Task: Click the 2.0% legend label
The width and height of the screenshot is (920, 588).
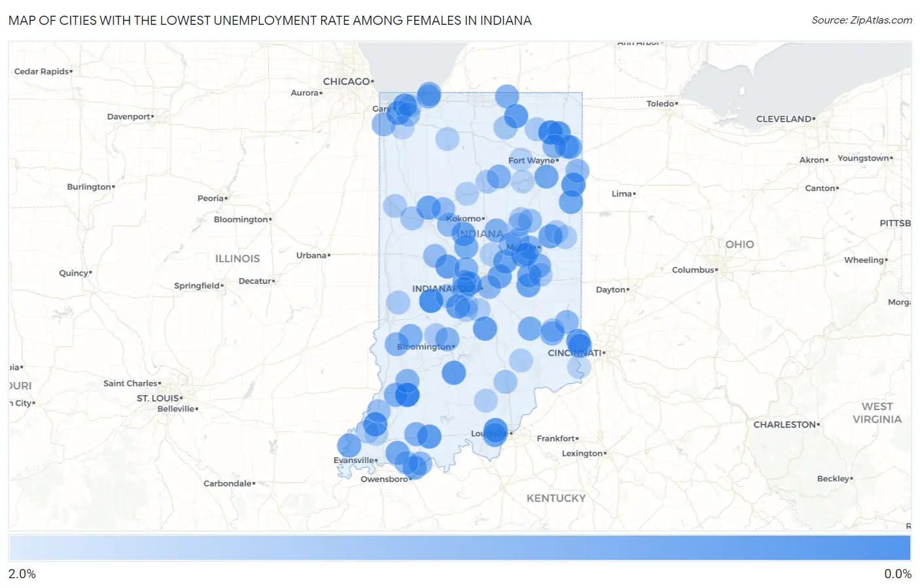Action: tap(22, 574)
